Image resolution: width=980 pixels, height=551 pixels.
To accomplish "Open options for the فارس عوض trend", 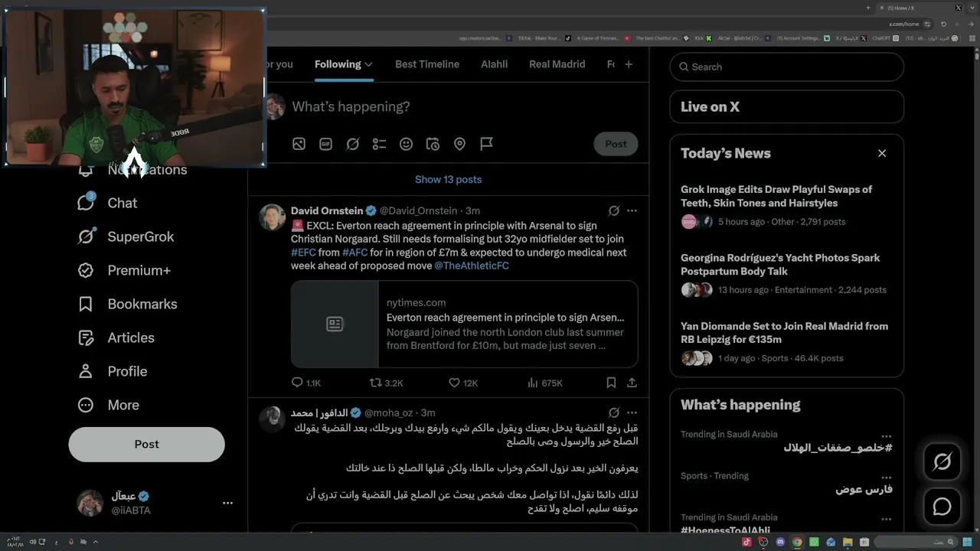I will (x=886, y=477).
